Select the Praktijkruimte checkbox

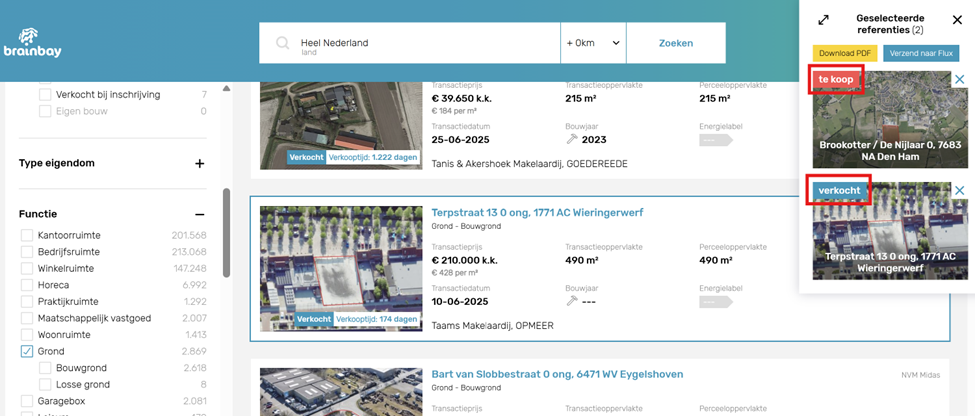pyautogui.click(x=27, y=302)
